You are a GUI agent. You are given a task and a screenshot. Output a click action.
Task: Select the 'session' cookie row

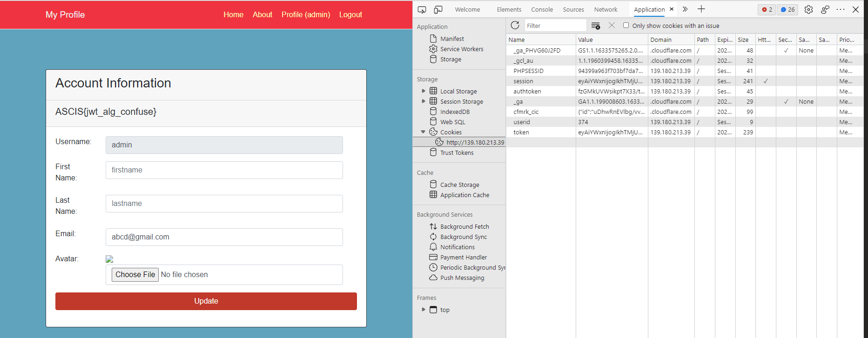click(685, 81)
